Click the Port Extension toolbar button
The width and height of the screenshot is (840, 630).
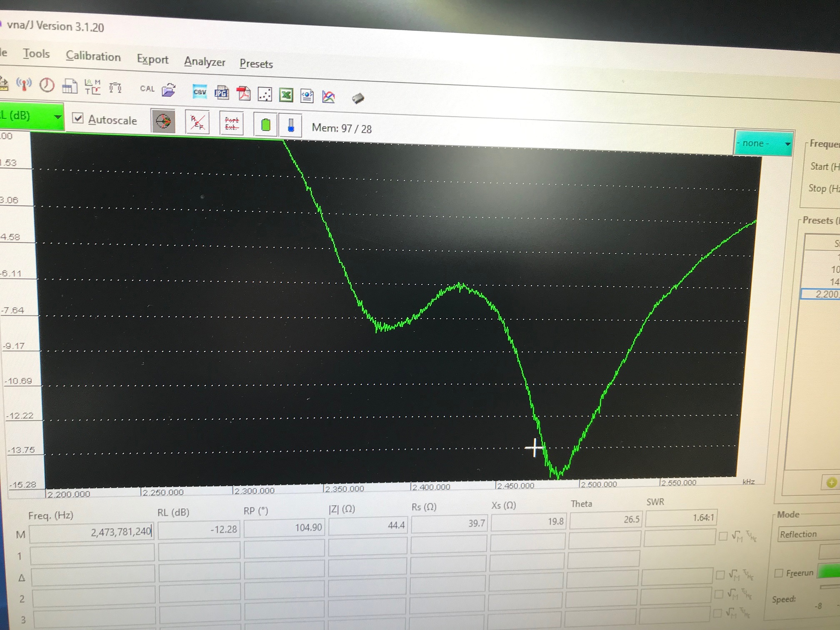tap(232, 123)
